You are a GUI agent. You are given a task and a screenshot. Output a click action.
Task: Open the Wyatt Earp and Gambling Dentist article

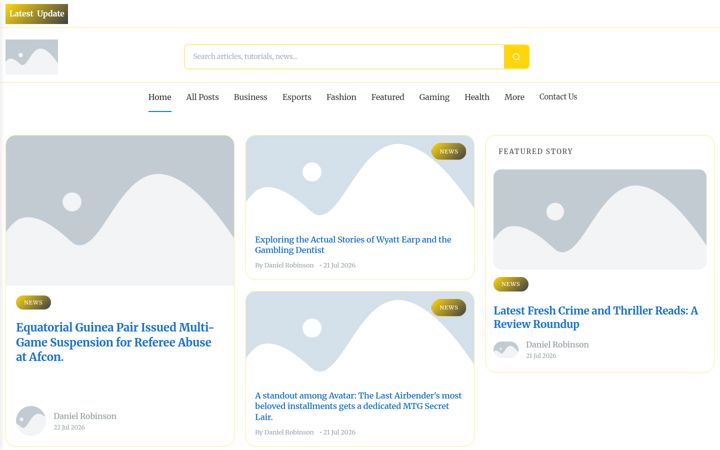(x=353, y=245)
